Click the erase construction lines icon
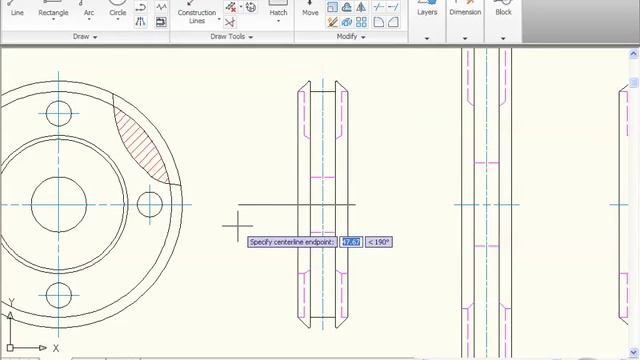Viewport: 640px width, 360px height. click(x=231, y=7)
